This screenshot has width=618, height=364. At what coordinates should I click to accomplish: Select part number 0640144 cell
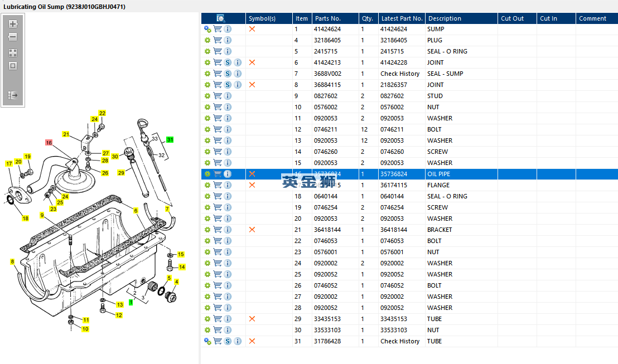326,196
